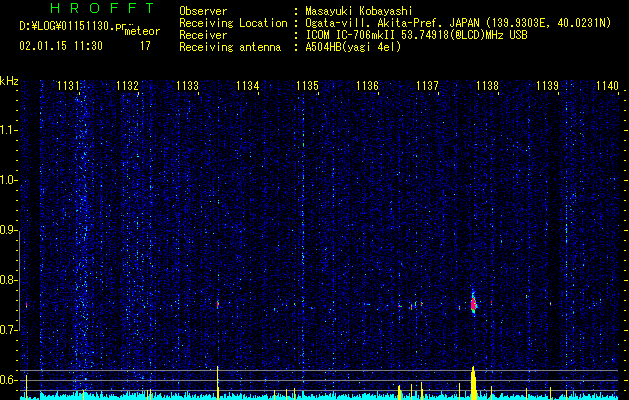Click the 1140 time axis label
The image size is (629, 400).
607,85
